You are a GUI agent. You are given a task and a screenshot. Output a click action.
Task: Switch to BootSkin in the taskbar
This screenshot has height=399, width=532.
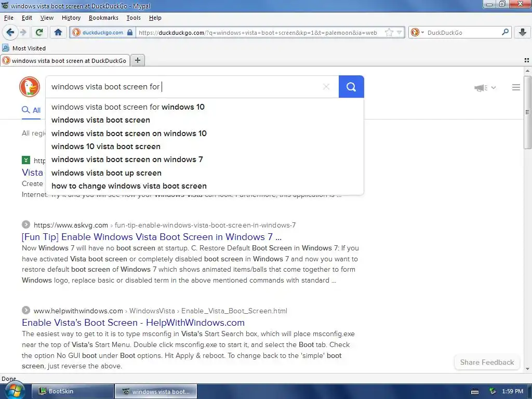(x=73, y=391)
